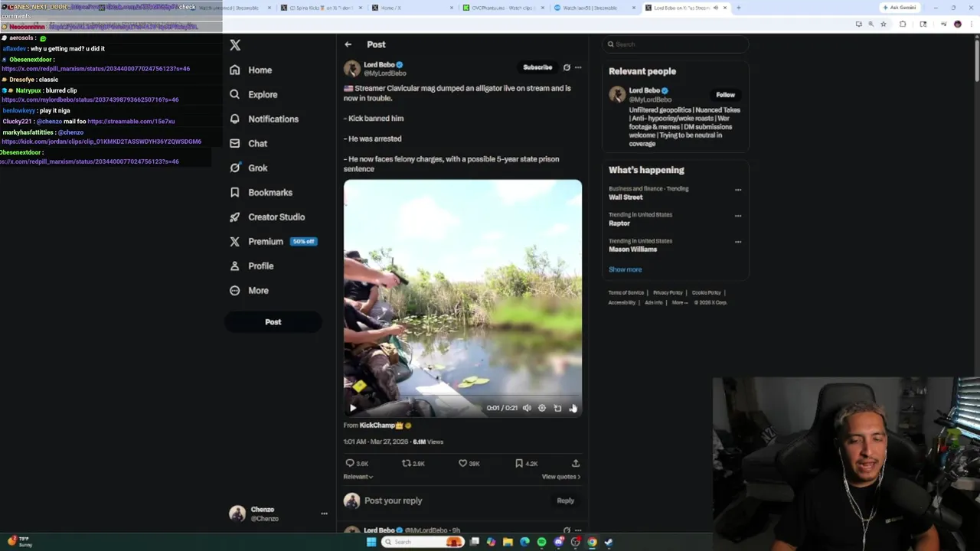This screenshot has height=551, width=980.
Task: Open options for Mason Williams trend
Action: pos(738,242)
